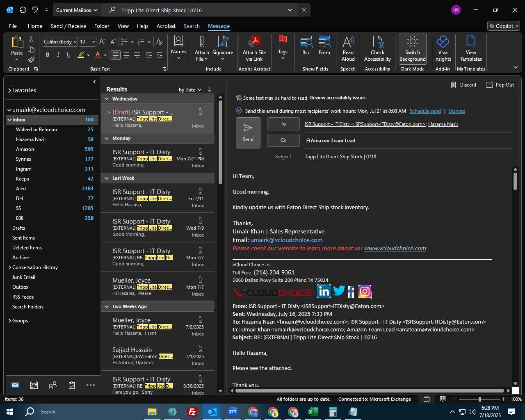Click the Clear All Formatting icon
This screenshot has width=525, height=420.
point(160,42)
